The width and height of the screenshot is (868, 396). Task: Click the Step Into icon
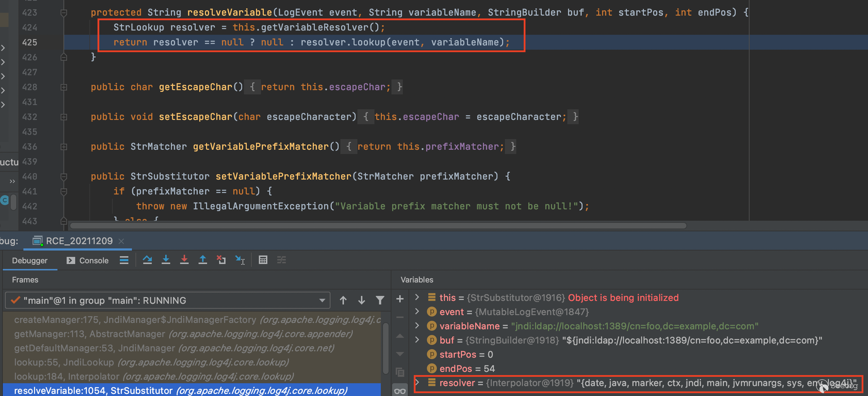(166, 260)
